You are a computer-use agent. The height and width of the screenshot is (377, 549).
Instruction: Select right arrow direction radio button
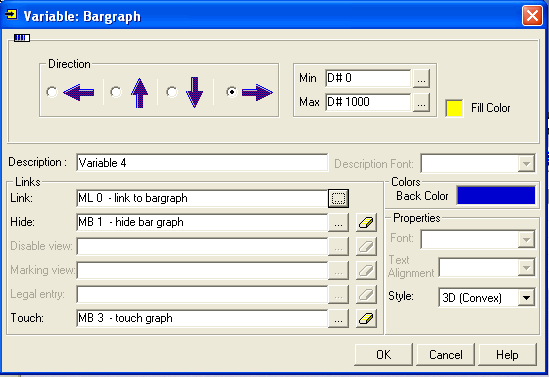[232, 92]
